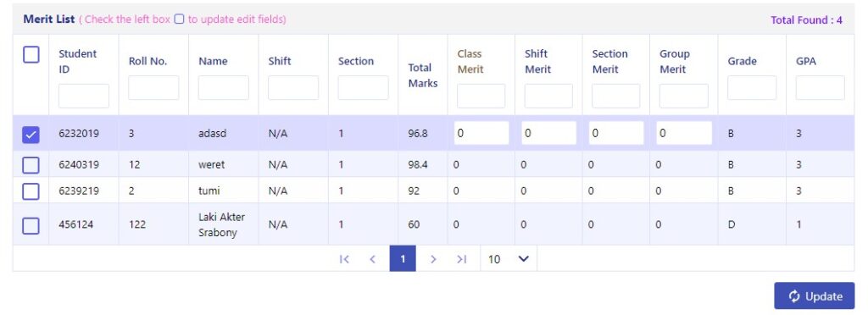Tick the select-all checkbox in header
The image size is (868, 315).
(31, 55)
